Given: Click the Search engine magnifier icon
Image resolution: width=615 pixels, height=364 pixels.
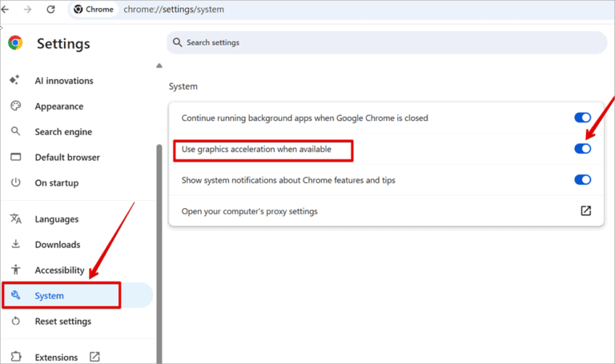Looking at the screenshot, I should pyautogui.click(x=15, y=131).
